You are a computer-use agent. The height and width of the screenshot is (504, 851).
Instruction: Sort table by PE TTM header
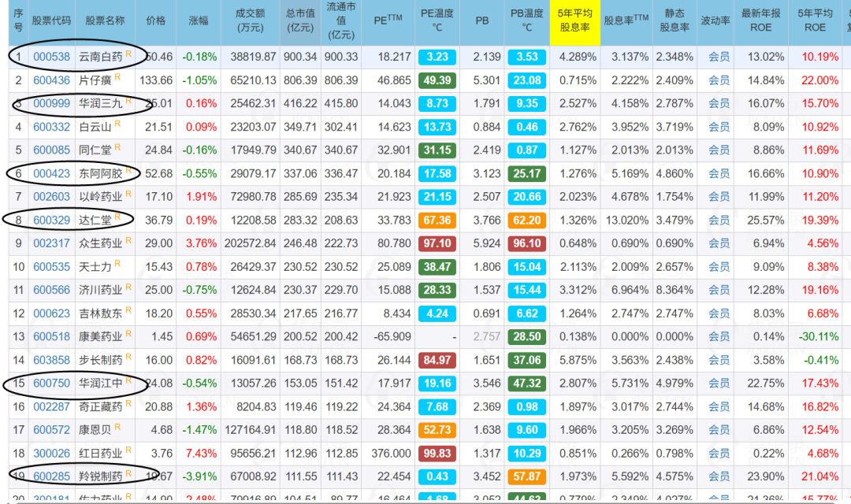click(x=388, y=22)
